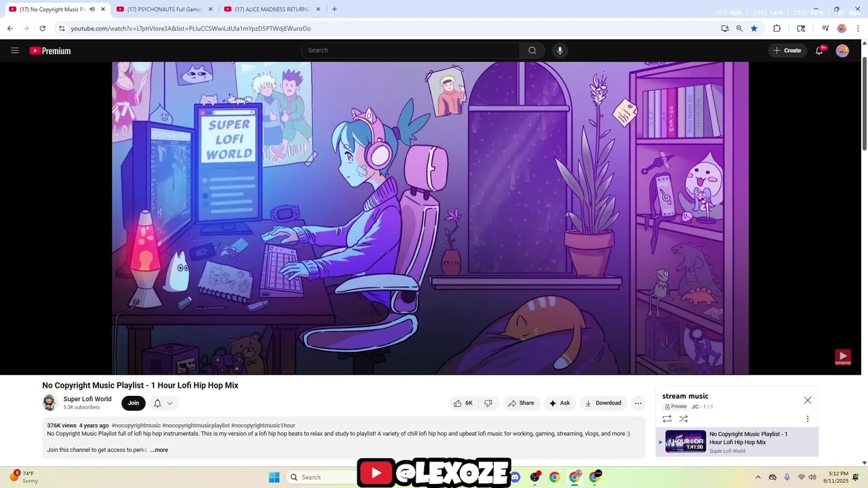Image resolution: width=868 pixels, height=488 pixels.
Task: Open Chrome zoom magnifier icon
Action: coord(739,28)
